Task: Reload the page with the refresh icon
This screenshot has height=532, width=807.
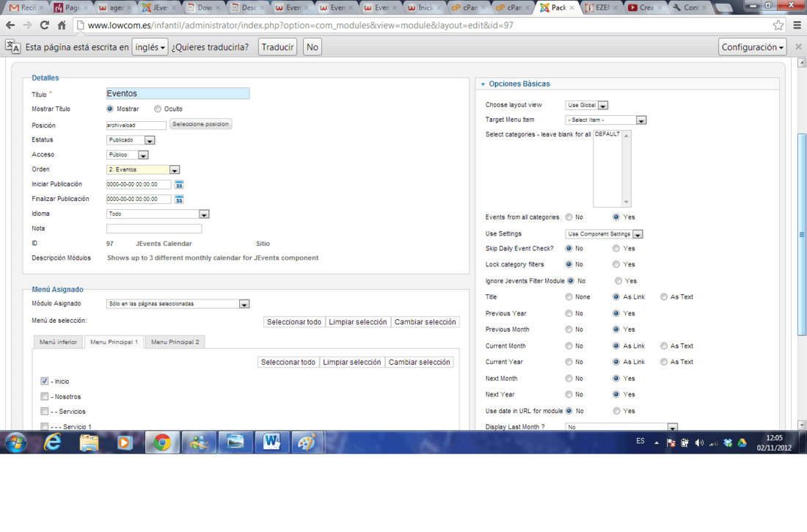Action: point(45,25)
